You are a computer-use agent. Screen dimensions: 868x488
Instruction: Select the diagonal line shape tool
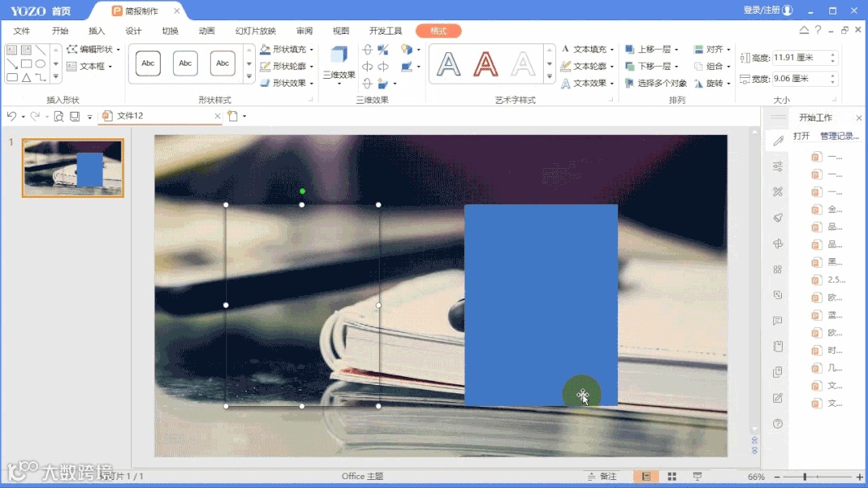pos(41,51)
